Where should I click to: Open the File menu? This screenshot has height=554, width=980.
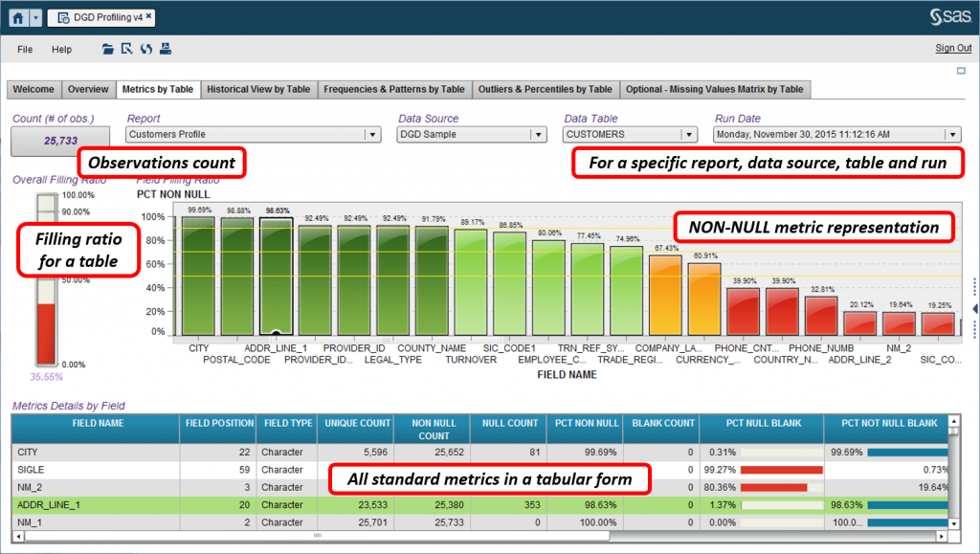point(24,49)
